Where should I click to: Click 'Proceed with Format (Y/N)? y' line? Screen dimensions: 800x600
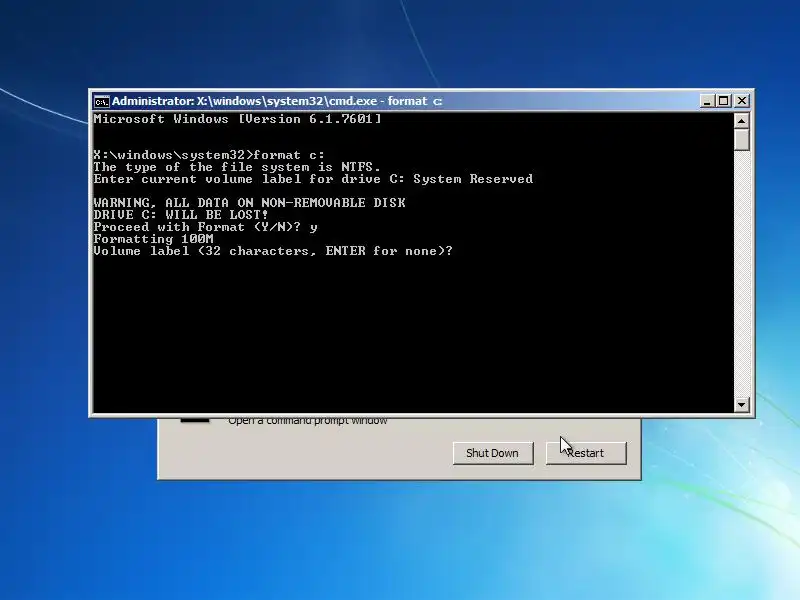pyautogui.click(x=206, y=227)
